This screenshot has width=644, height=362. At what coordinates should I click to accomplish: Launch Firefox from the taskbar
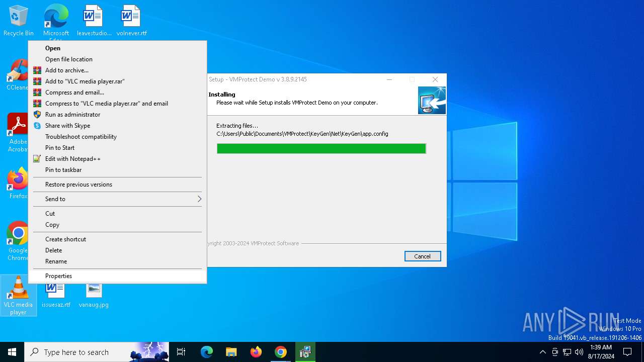pyautogui.click(x=256, y=352)
